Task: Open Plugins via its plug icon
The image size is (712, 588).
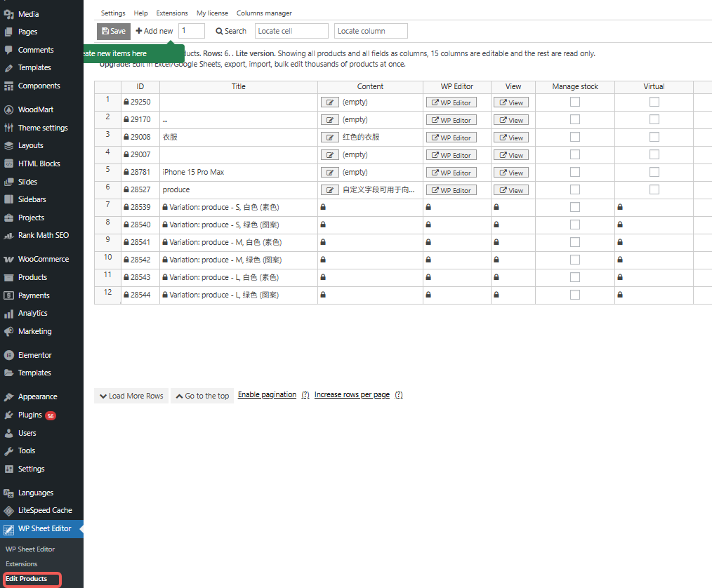Action: click(9, 415)
